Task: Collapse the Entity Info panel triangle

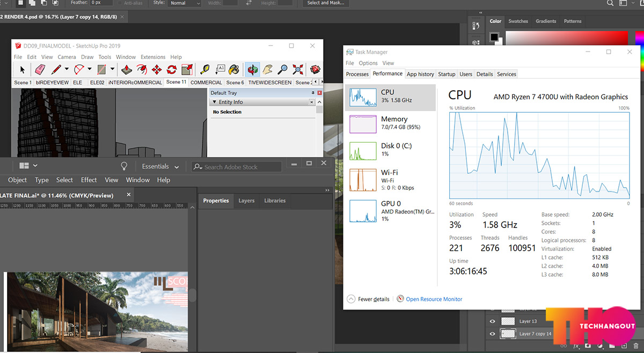Action: [214, 102]
